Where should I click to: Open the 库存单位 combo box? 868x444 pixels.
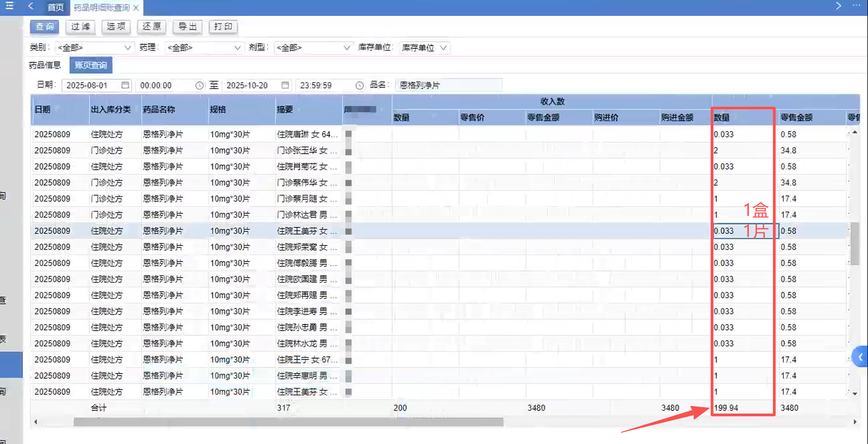click(x=443, y=48)
